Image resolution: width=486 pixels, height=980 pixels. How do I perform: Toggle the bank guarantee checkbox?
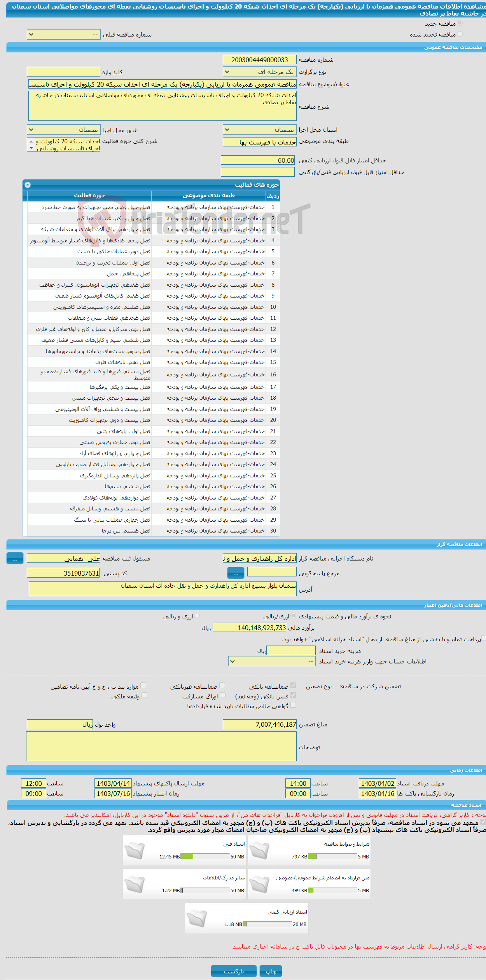(293, 686)
